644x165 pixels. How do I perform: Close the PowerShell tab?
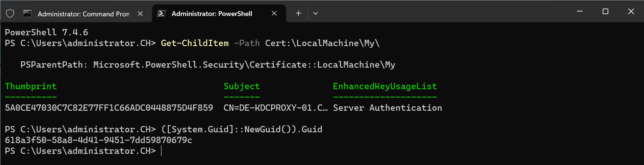pos(274,14)
